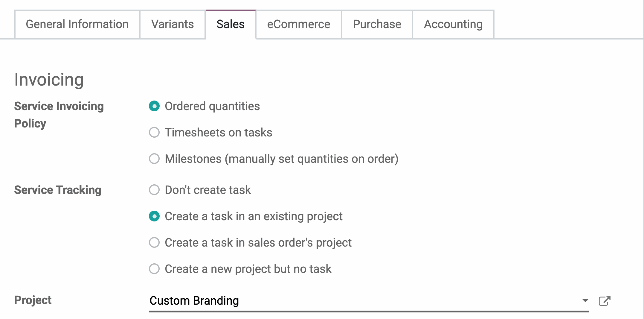Choose Timesheets on tasks invoicing policy
Viewport: 644px width, 319px height.
point(154,133)
